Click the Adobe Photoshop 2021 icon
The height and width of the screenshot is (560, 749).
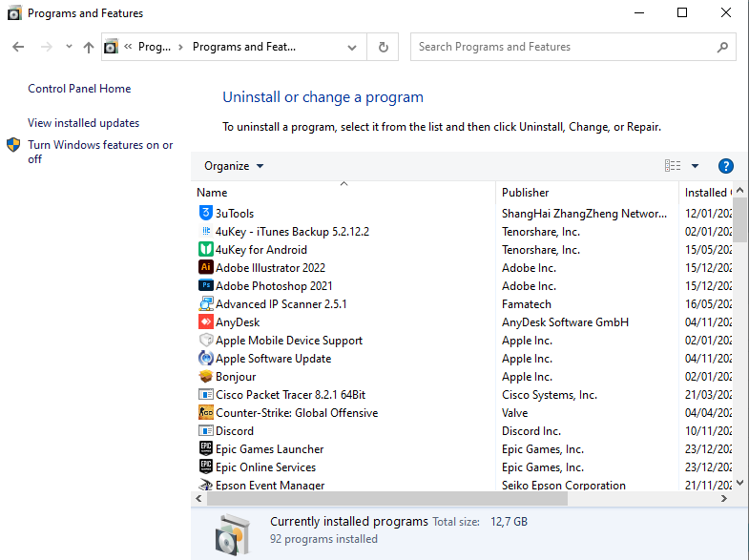click(x=205, y=285)
